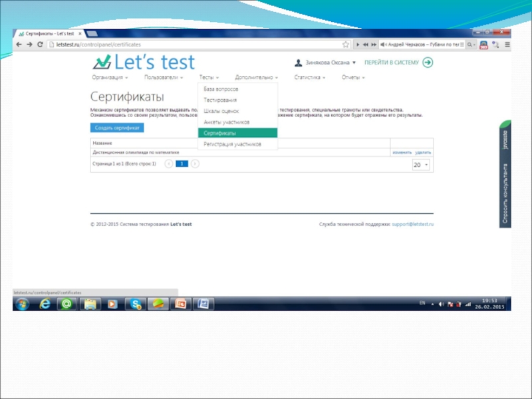Click previous page arrow in pagination
532x399 pixels.
click(x=169, y=164)
